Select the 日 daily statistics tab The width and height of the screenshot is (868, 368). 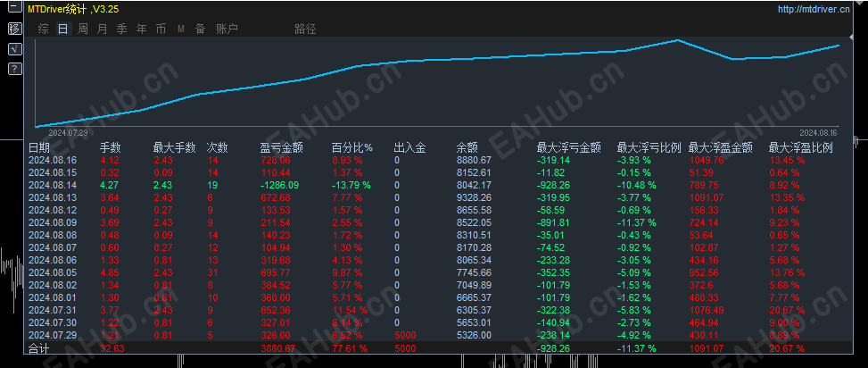63,29
